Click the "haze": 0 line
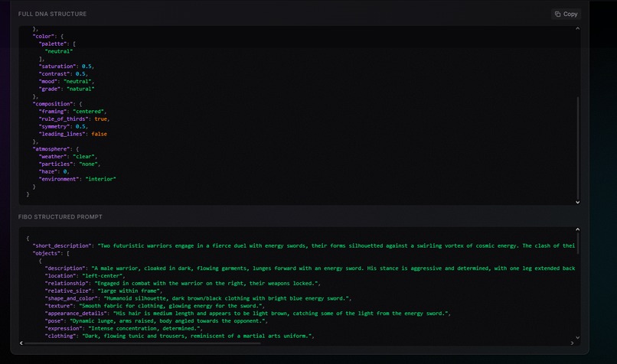617x364 pixels. pos(54,171)
